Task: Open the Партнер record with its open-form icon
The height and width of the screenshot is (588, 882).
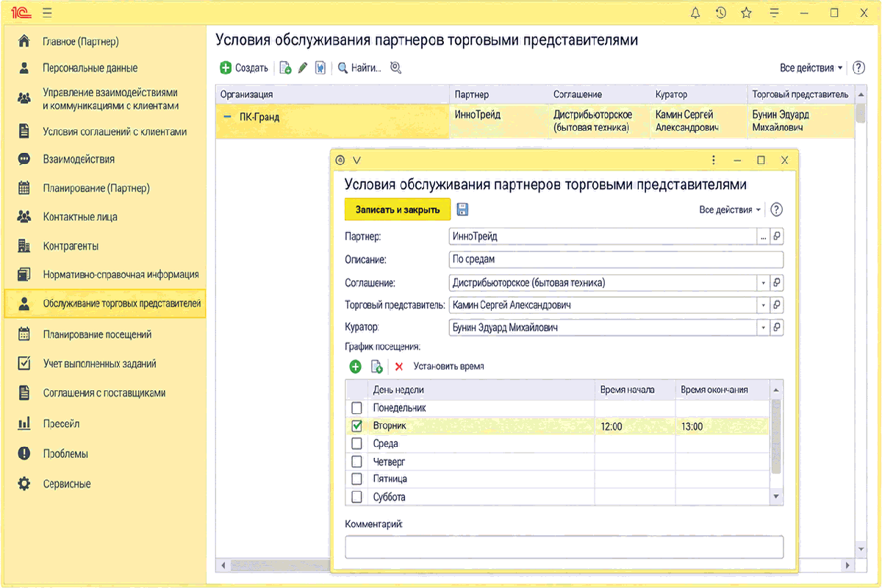Action: [777, 237]
